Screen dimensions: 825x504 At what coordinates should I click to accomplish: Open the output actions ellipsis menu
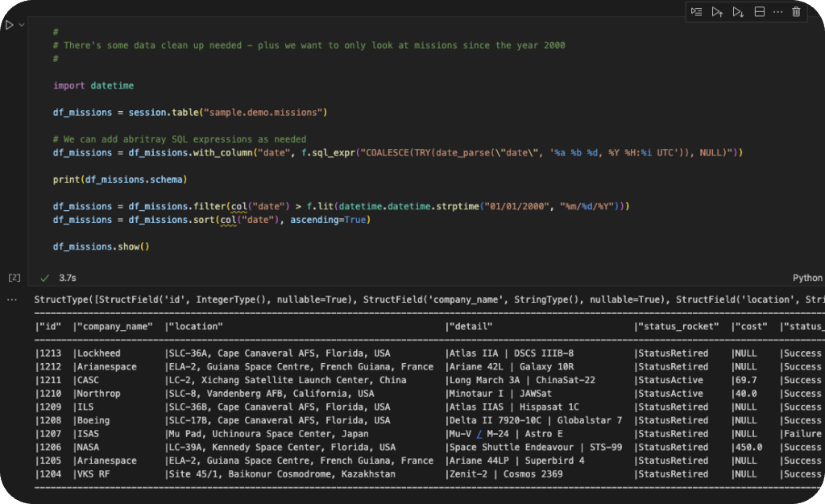[x=11, y=300]
